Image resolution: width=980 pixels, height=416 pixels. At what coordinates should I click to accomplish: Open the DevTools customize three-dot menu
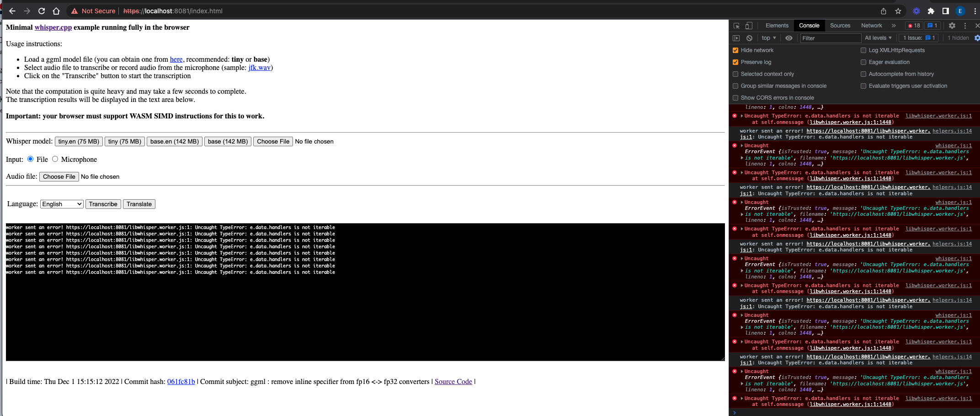point(965,26)
